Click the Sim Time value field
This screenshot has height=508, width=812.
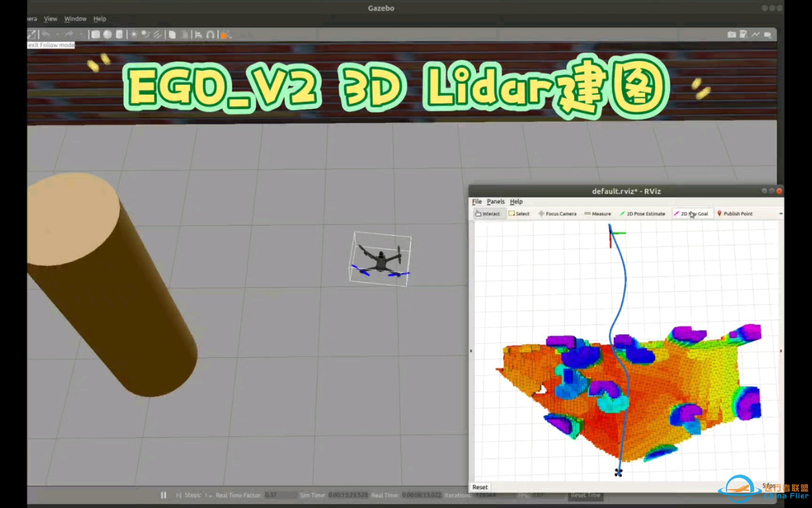(x=348, y=495)
